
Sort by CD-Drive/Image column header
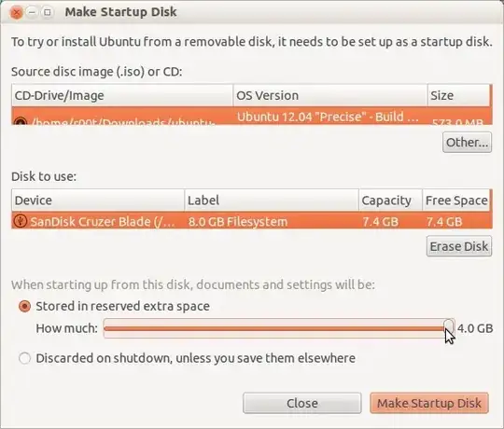122,95
